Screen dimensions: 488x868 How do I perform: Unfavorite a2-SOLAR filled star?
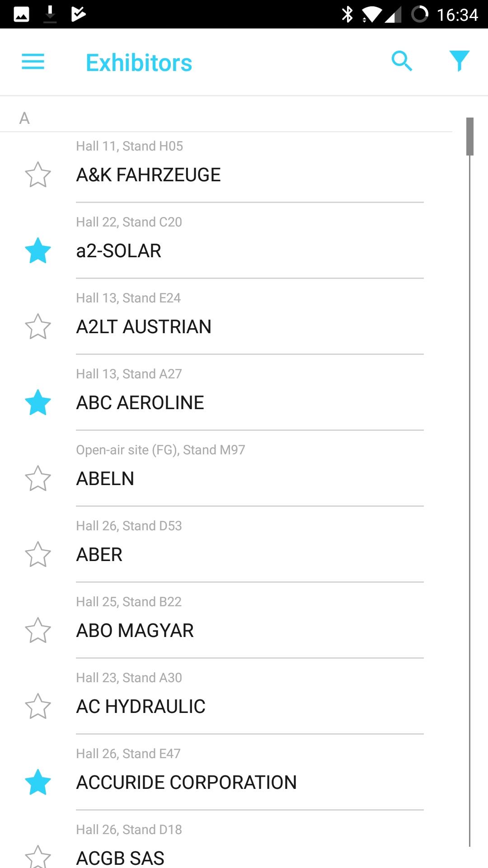(38, 250)
